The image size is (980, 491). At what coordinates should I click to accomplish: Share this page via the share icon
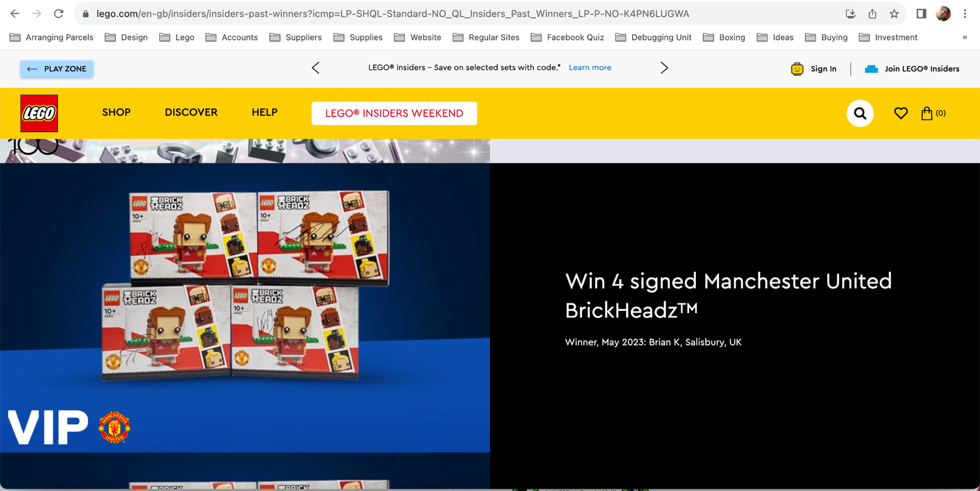coord(872,13)
